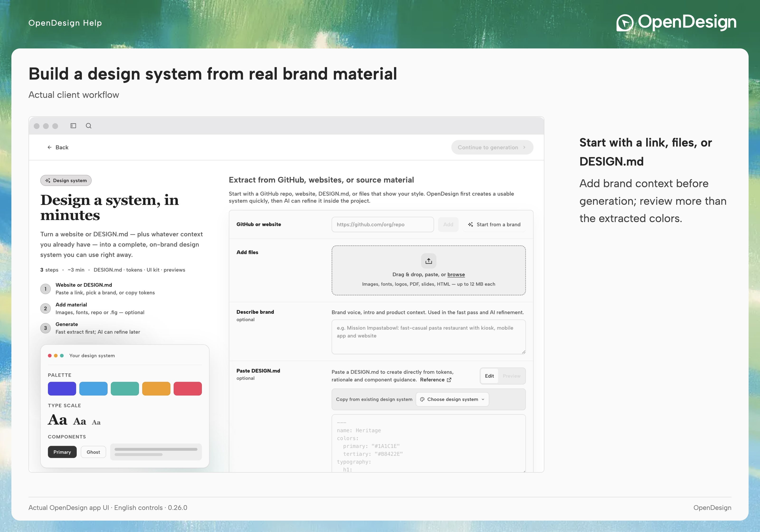Image resolution: width=760 pixels, height=532 pixels.
Task: Click the Ghost component button
Action: click(93, 452)
